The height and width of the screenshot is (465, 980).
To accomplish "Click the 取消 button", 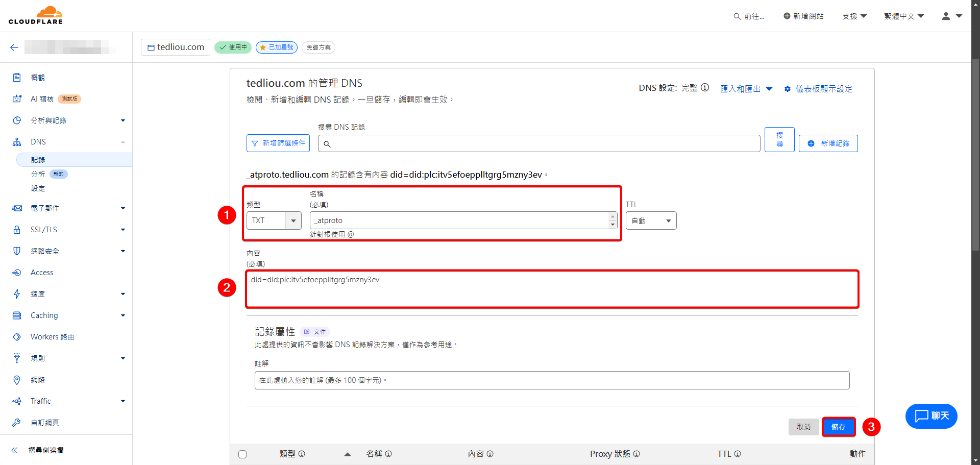I will point(803,427).
